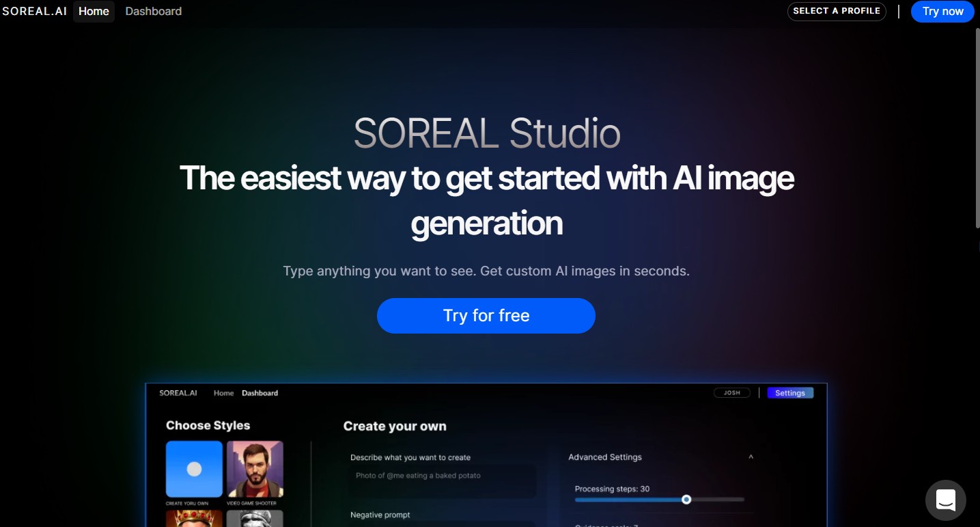Click the describe-what-you-want prompt field
This screenshot has width=980, height=527.
[442, 482]
